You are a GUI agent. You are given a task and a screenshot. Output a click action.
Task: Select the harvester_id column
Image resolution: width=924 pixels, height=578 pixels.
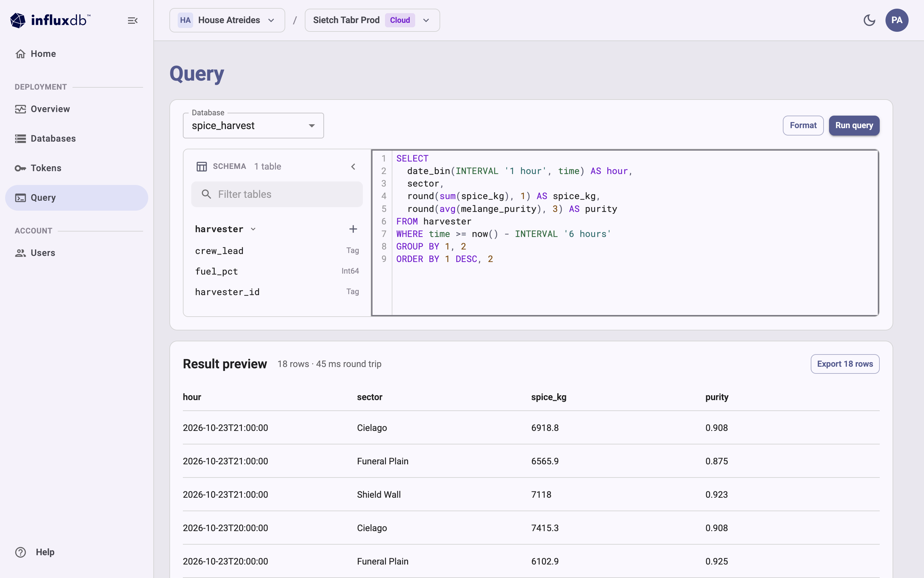point(277,292)
